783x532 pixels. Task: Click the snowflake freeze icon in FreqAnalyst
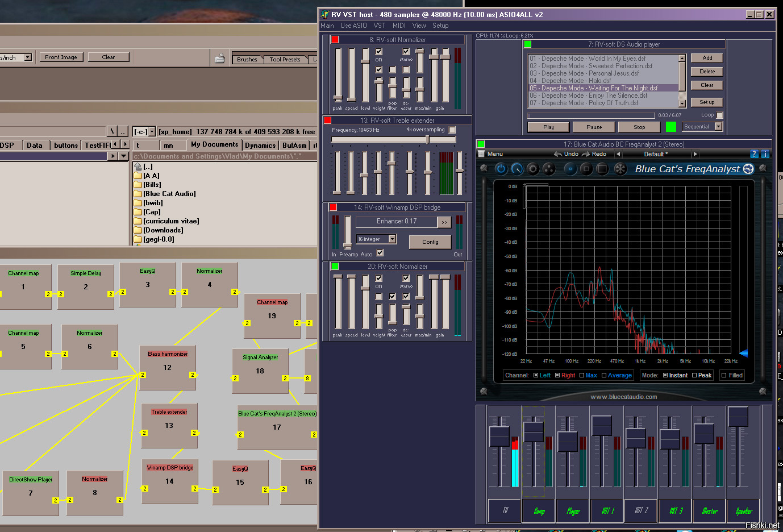click(x=620, y=169)
